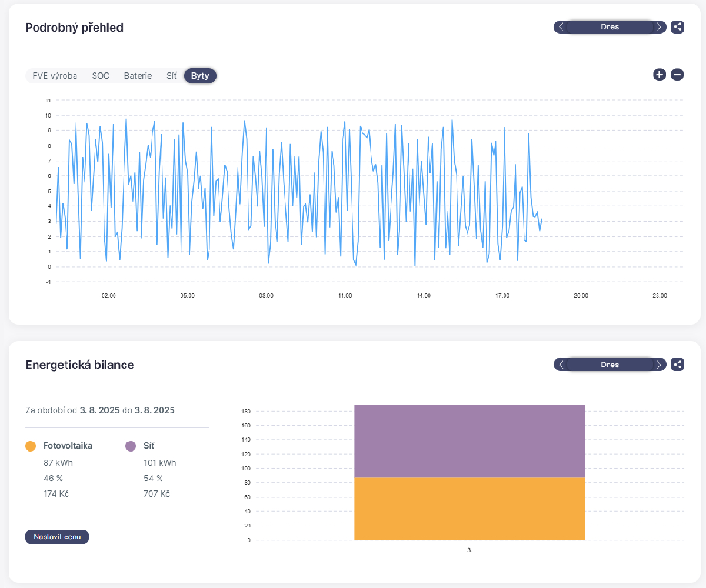
Task: Open the Dnes period selector in Podrobný přehled
Action: 610,27
